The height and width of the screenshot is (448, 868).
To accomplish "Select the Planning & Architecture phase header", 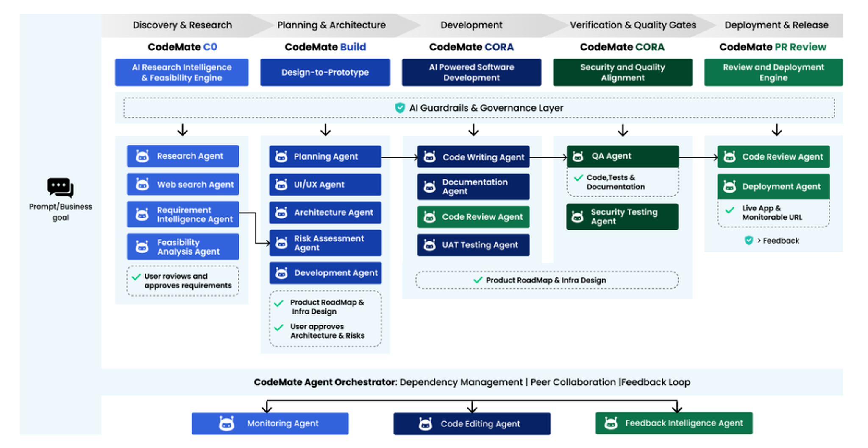I will click(x=331, y=25).
